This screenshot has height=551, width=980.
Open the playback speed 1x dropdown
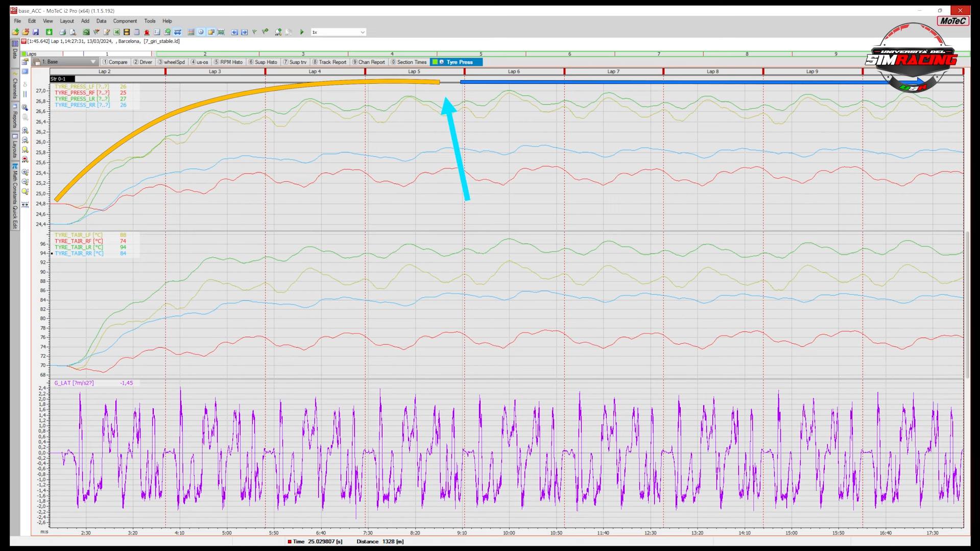(x=362, y=32)
